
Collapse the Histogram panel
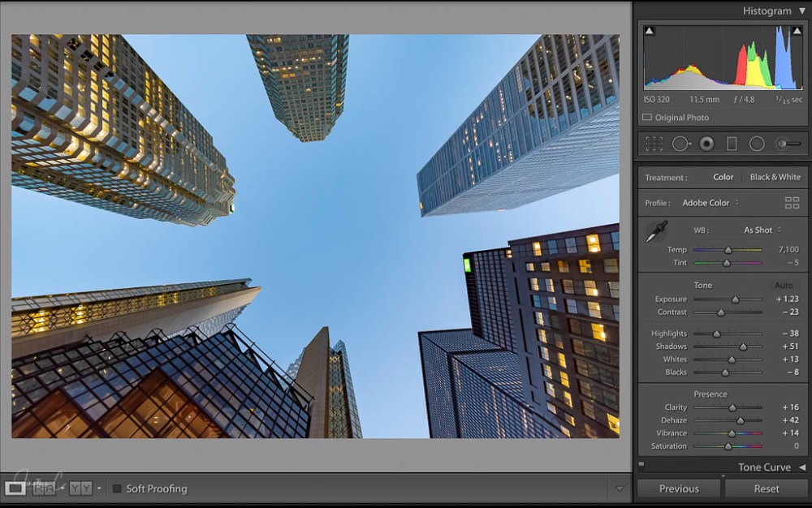(x=801, y=11)
